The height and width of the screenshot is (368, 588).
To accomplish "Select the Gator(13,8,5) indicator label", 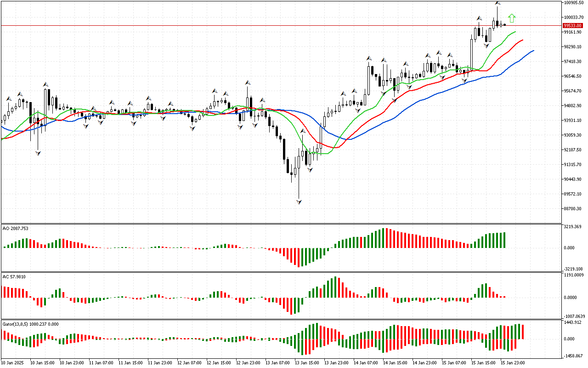I will coord(30,324).
